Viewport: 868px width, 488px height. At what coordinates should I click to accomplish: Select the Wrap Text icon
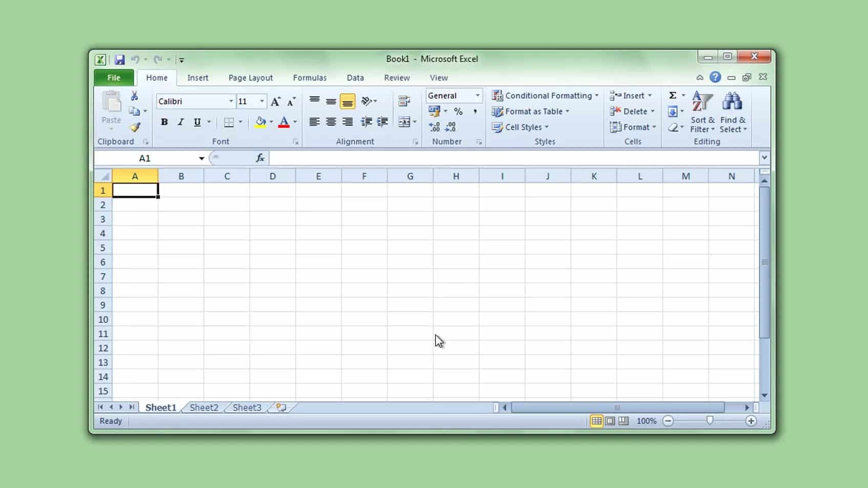click(404, 101)
